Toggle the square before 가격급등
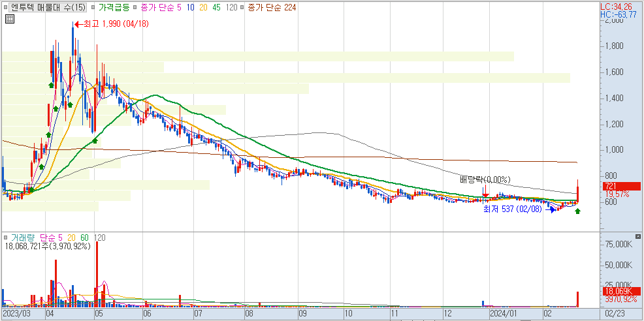Image resolution: width=644 pixels, height=321 pixels. pyautogui.click(x=93, y=7)
